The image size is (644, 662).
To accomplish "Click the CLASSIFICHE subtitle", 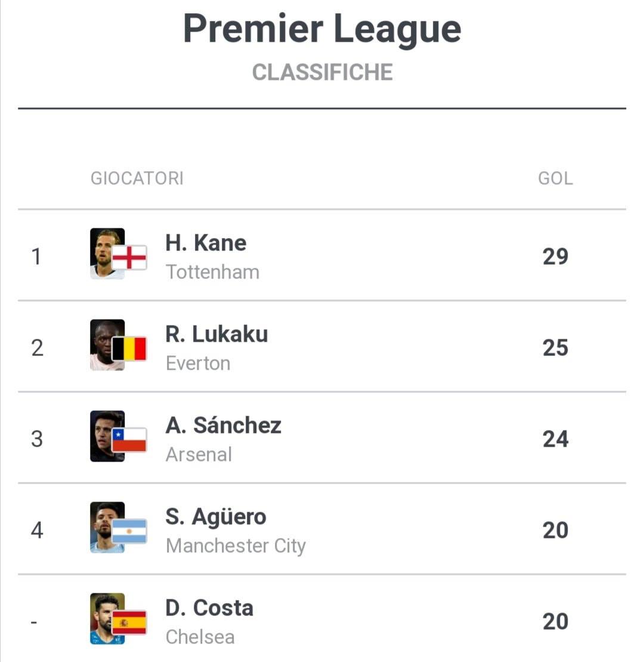I will pyautogui.click(x=323, y=72).
